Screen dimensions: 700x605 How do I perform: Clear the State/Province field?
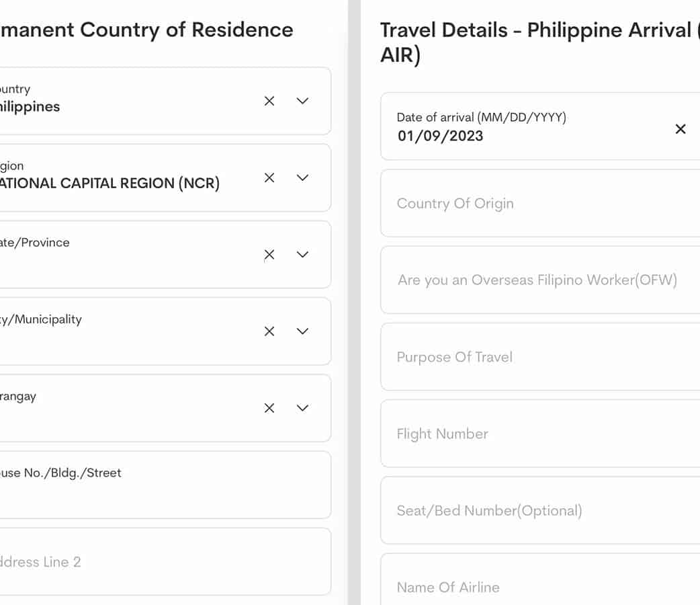coord(269,255)
